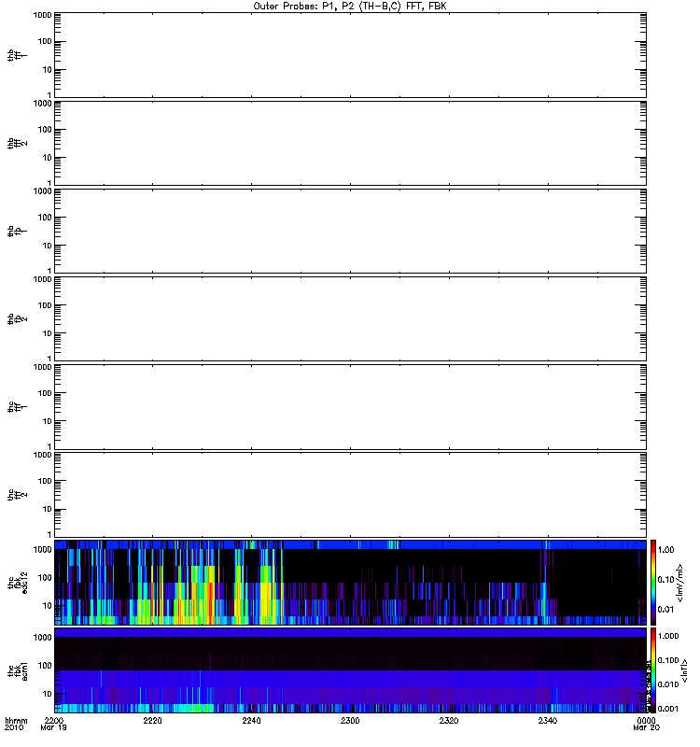
Task: Click the 0.01 tick on mV/m color bar
Action: click(x=666, y=610)
